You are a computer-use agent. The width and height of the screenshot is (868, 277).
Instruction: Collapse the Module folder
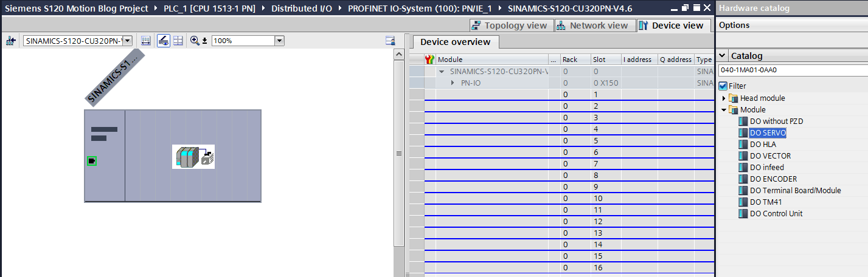click(724, 110)
